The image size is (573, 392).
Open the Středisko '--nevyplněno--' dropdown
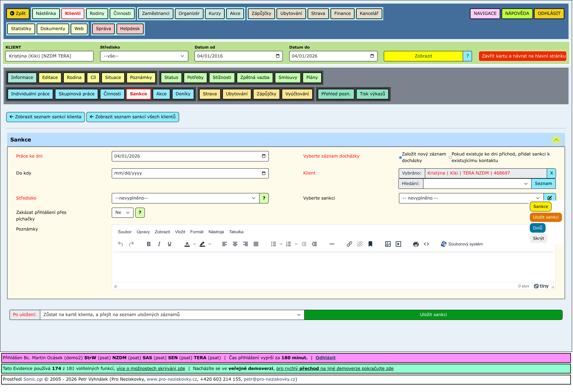point(185,198)
